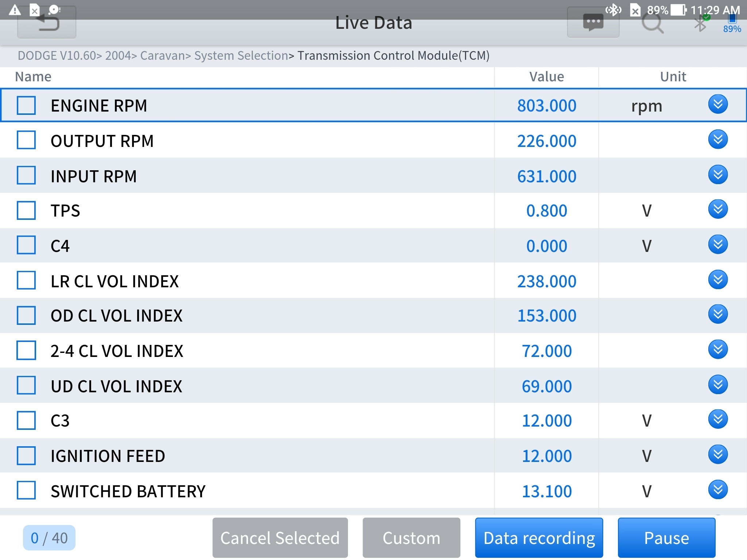Viewport: 747px width, 560px height.
Task: Open the warning triangle notification icon
Action: [x=15, y=9]
